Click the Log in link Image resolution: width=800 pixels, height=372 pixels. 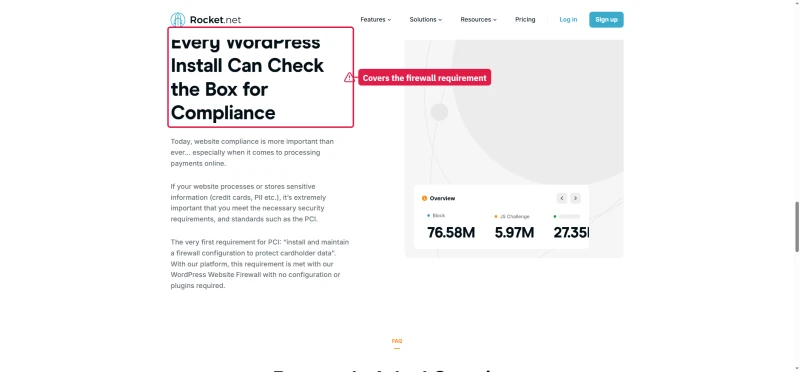pos(568,20)
